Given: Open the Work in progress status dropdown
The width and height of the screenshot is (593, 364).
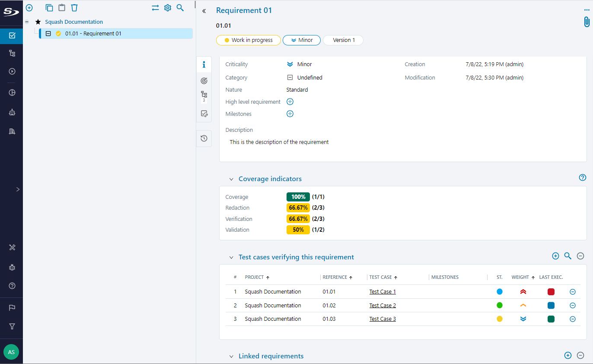Looking at the screenshot, I should point(249,40).
